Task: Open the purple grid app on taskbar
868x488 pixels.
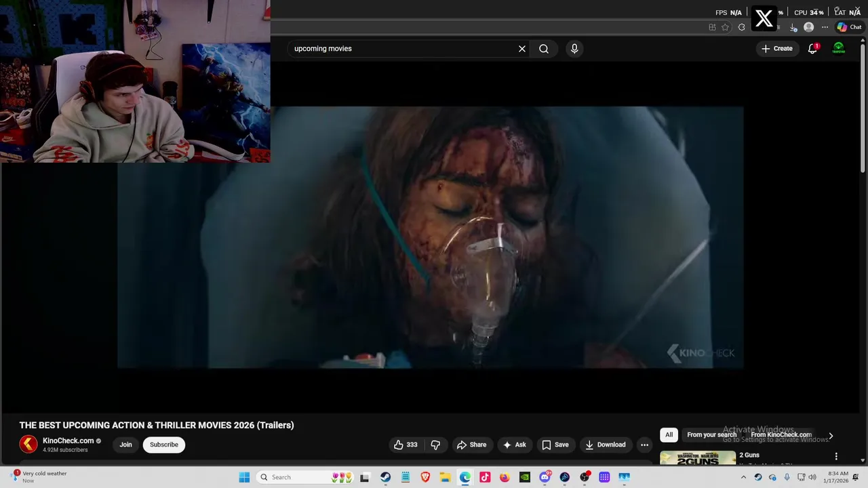Action: pyautogui.click(x=604, y=477)
